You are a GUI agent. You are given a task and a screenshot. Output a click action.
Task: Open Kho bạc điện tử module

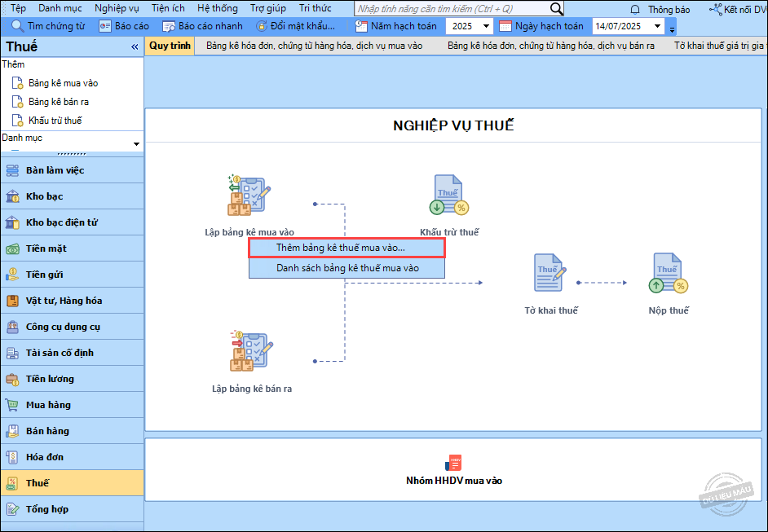pyautogui.click(x=72, y=222)
